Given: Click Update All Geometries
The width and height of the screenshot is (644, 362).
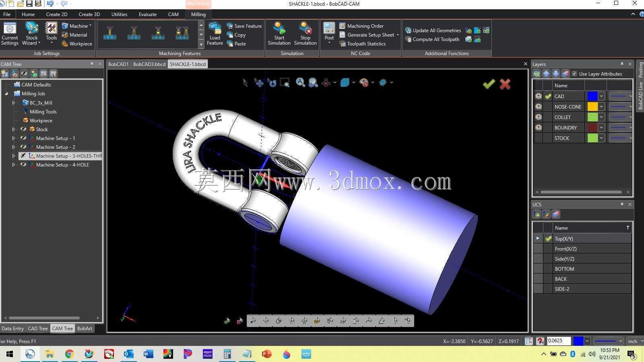Looking at the screenshot, I should (x=433, y=31).
